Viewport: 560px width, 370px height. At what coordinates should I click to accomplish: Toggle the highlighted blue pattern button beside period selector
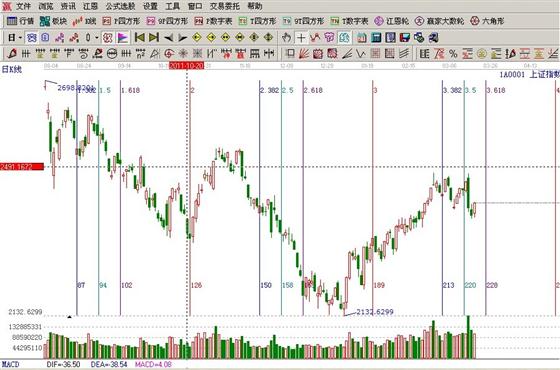coord(32,38)
